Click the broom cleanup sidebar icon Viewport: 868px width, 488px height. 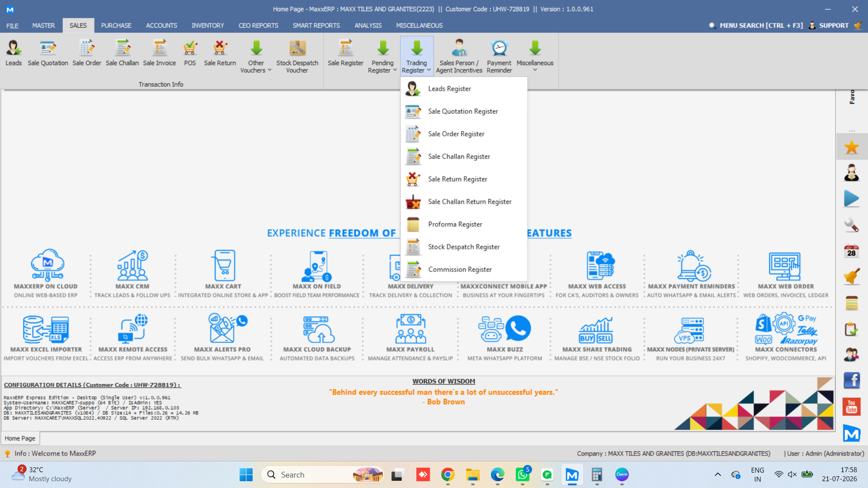click(851, 277)
